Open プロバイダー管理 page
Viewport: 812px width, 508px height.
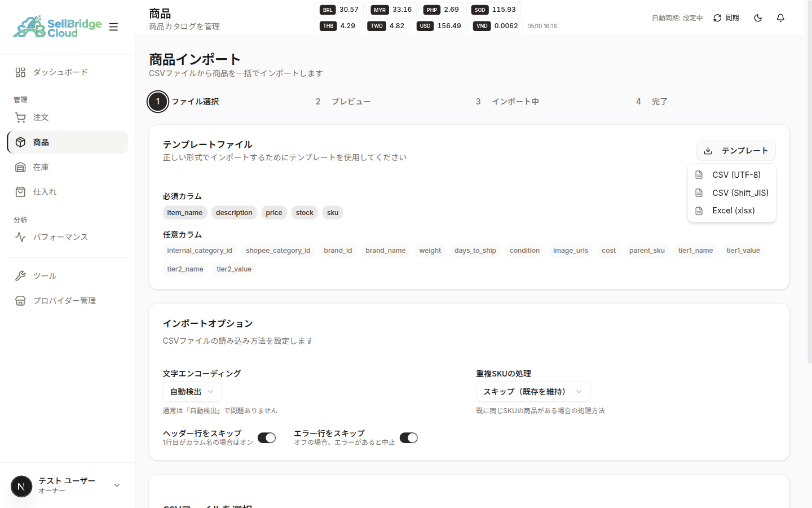coord(68,301)
